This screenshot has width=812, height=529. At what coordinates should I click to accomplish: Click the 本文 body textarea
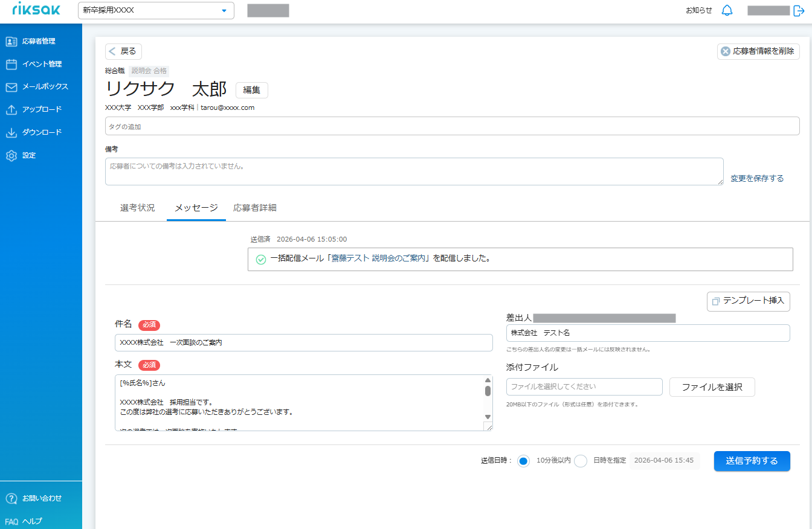[x=304, y=403]
